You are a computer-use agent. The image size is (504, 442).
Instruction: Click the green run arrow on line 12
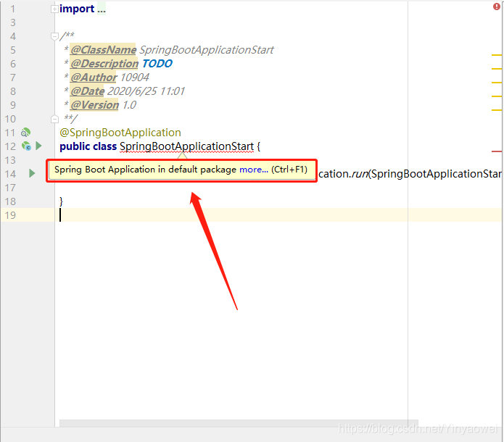tap(38, 146)
